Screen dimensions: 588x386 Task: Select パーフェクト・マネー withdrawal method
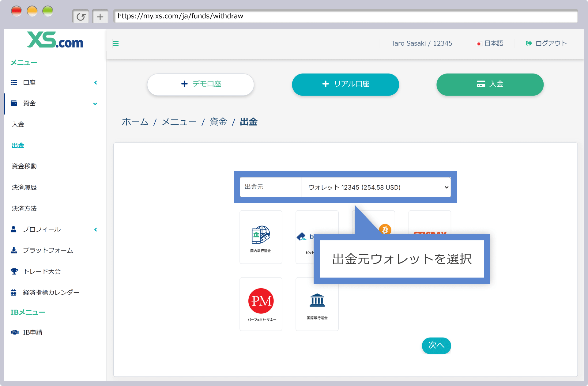(x=261, y=304)
